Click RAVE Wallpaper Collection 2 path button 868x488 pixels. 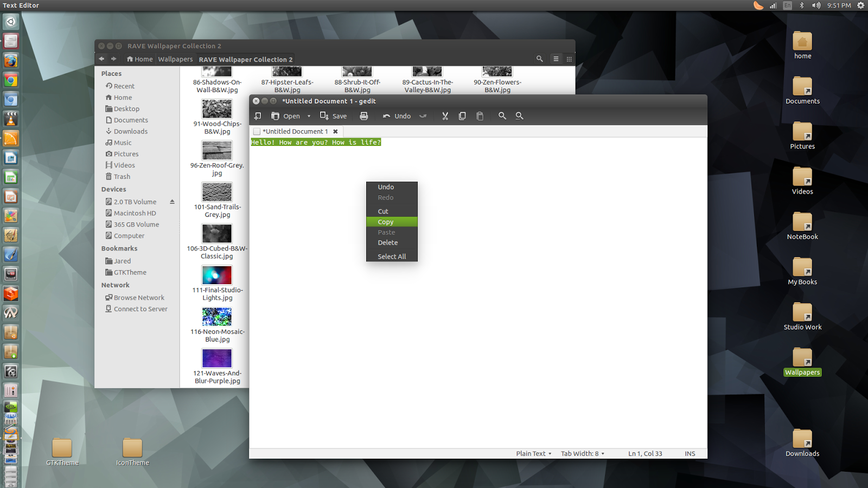pos(245,59)
